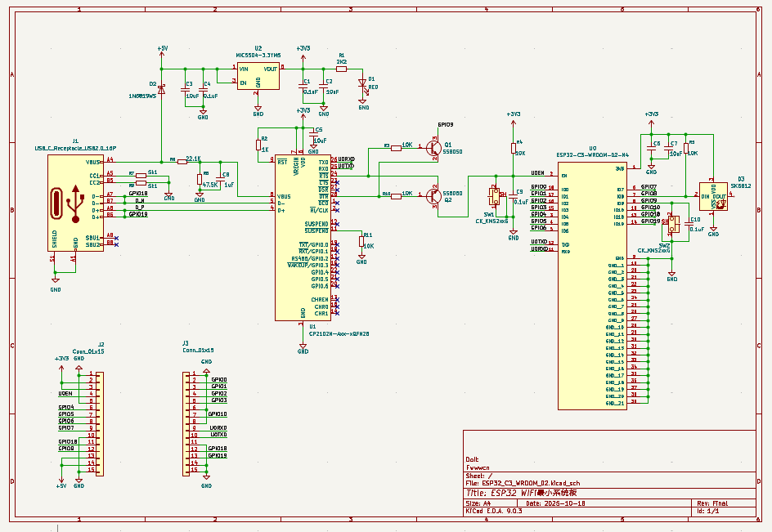
Task: Select the red LED D1 symbol
Action: coord(363,84)
